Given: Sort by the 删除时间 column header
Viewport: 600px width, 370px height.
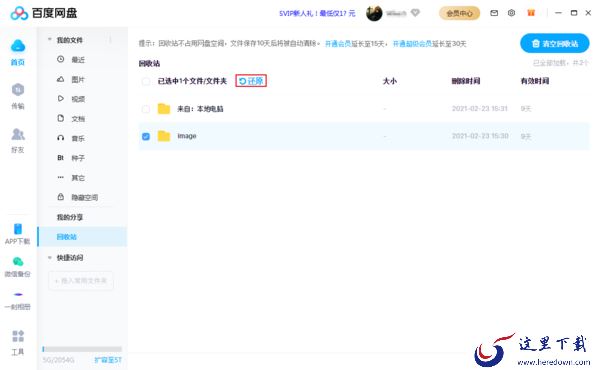Looking at the screenshot, I should pos(466,81).
